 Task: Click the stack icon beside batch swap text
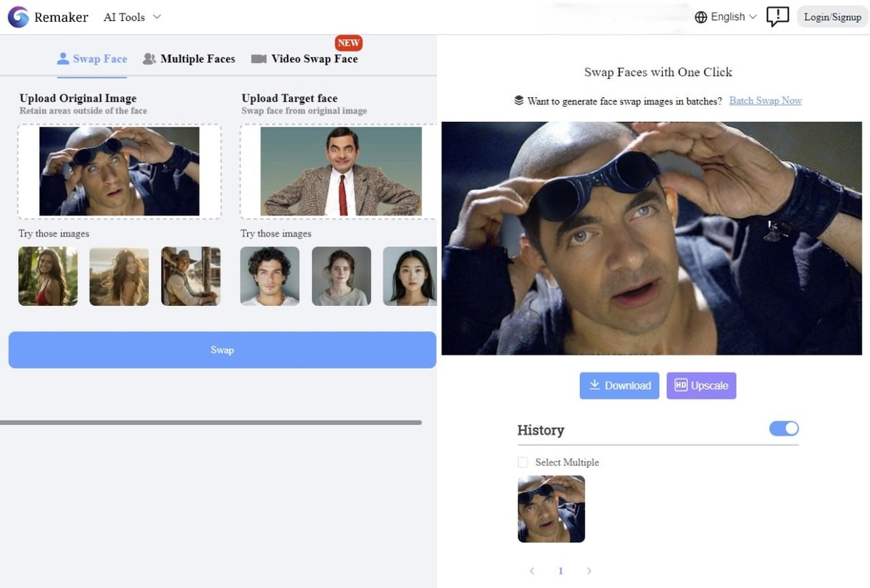click(518, 101)
